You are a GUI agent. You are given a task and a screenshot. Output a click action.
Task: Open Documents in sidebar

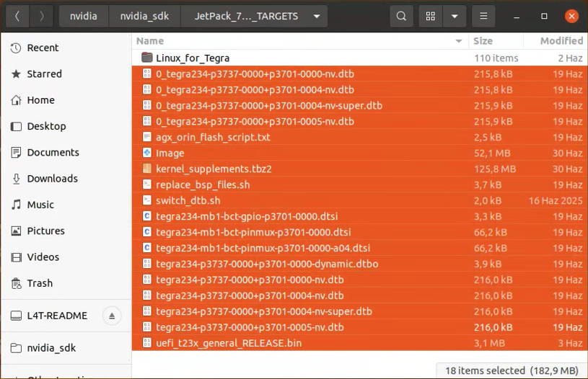(66, 153)
